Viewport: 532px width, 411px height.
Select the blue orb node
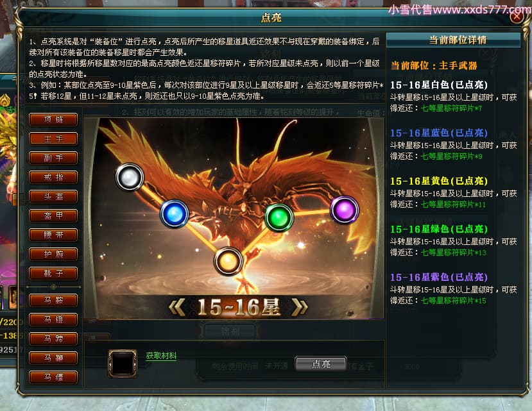(x=175, y=214)
